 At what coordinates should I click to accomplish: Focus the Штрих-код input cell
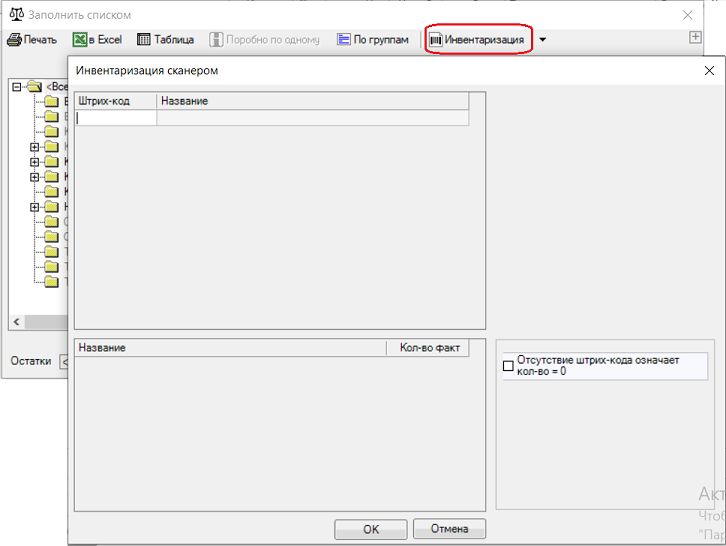(116, 118)
